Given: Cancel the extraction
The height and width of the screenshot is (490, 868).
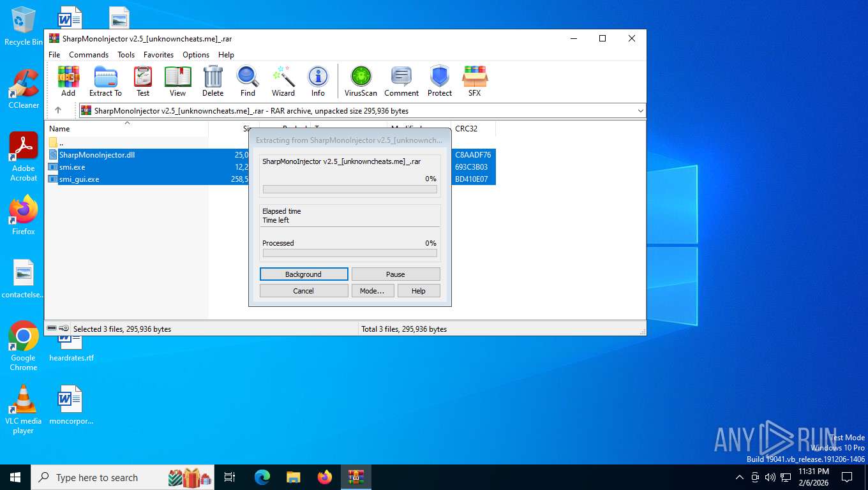Looking at the screenshot, I should point(304,291).
